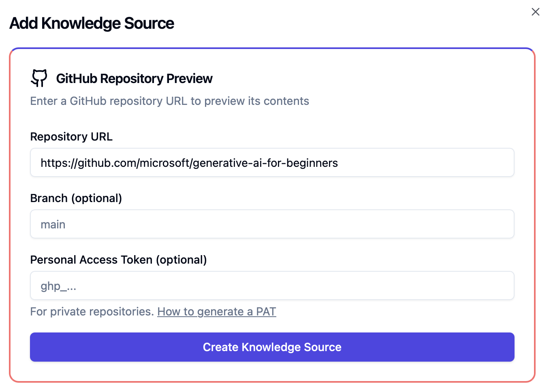Click into the Personal Access Token field
This screenshot has height=392, width=551.
[x=272, y=285]
